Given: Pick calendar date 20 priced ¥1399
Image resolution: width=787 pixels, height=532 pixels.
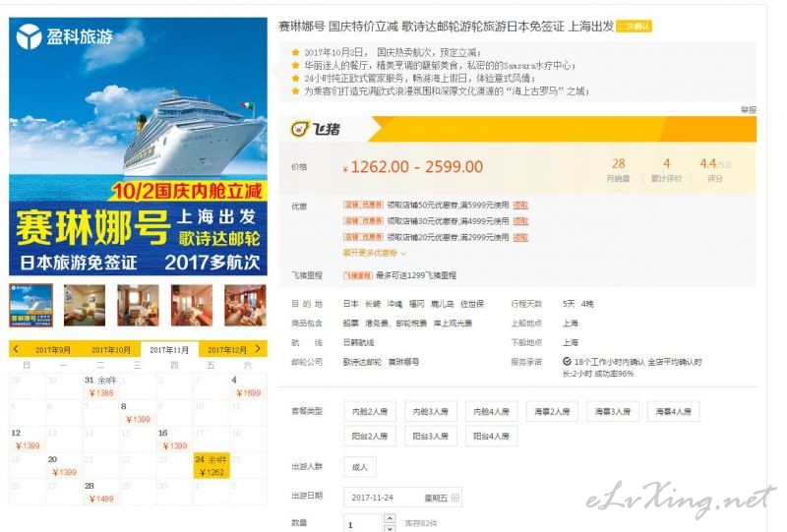Looking at the screenshot, I should (x=64, y=466).
